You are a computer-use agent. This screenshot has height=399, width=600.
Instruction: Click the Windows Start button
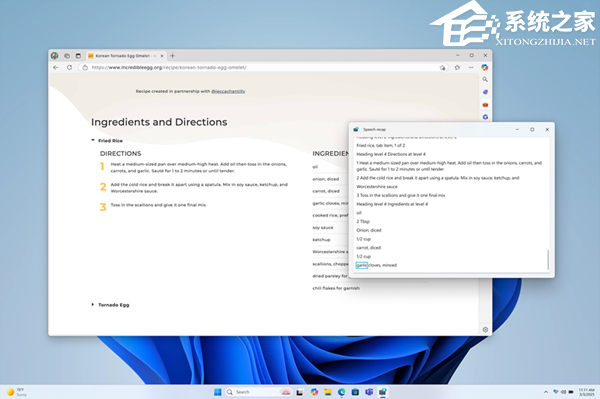(x=218, y=392)
